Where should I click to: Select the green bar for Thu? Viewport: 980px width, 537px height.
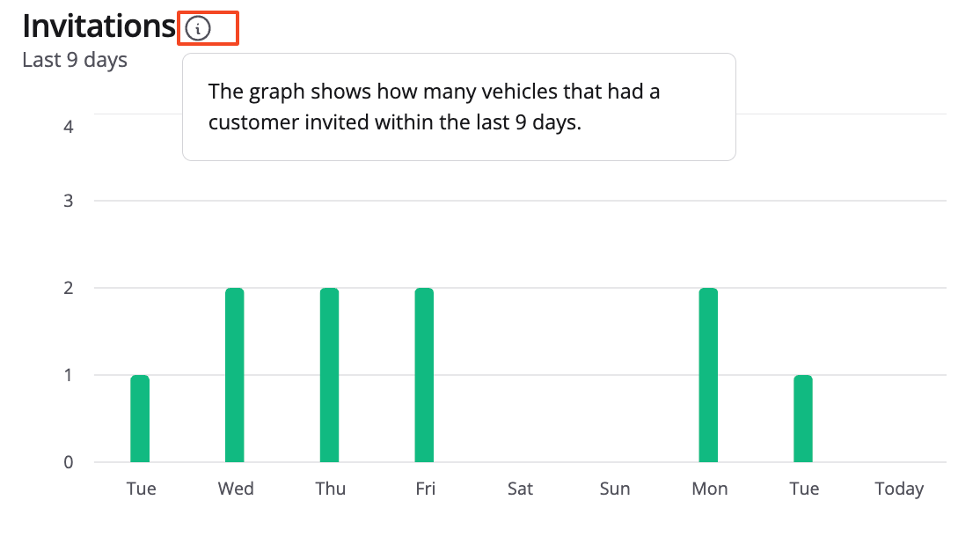pyautogui.click(x=329, y=375)
